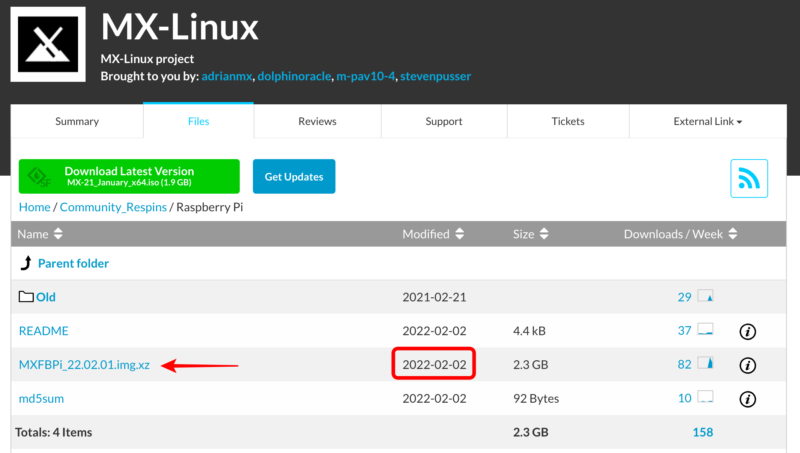This screenshot has width=800, height=453.
Task: Click the MX-Linux page title
Action: click(180, 27)
